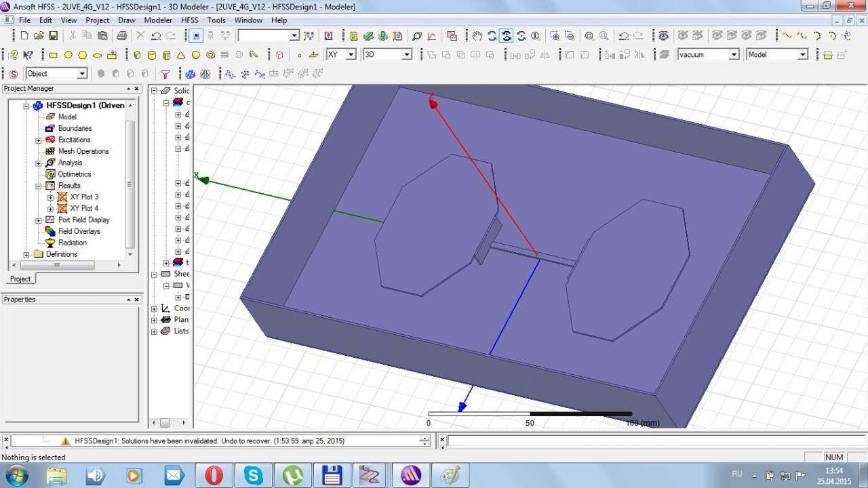The width and height of the screenshot is (868, 488).
Task: Click the Save diskette icon
Action: (54, 36)
